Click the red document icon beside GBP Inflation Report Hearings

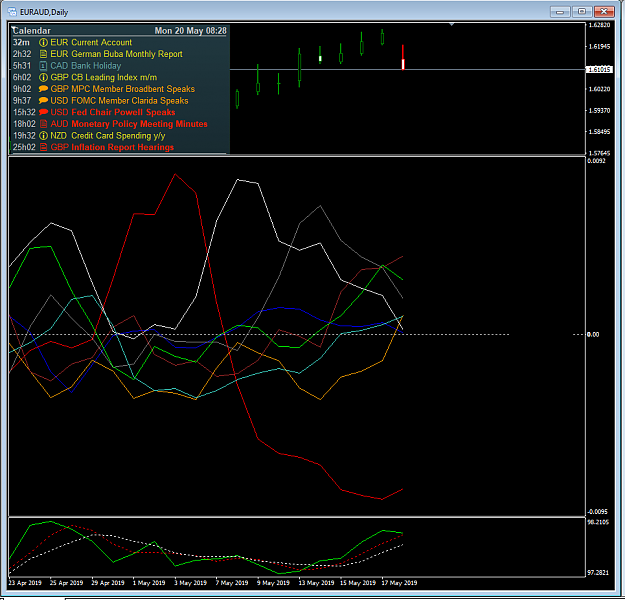[x=43, y=147]
